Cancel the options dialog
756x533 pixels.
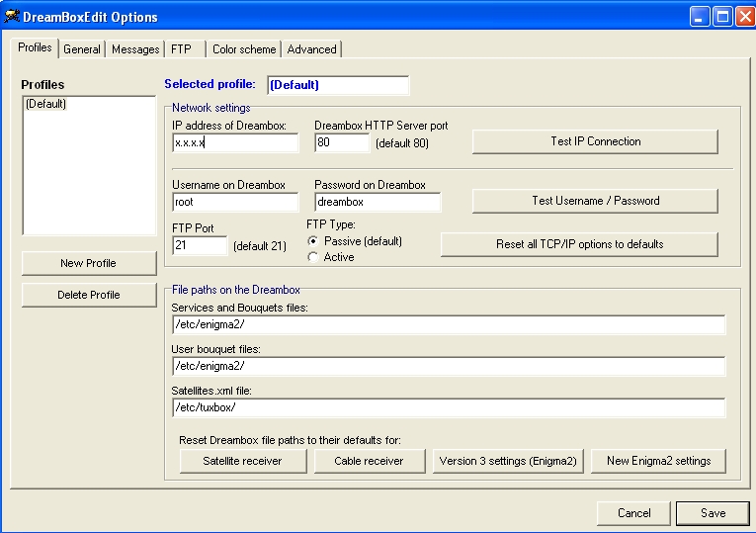tap(633, 513)
